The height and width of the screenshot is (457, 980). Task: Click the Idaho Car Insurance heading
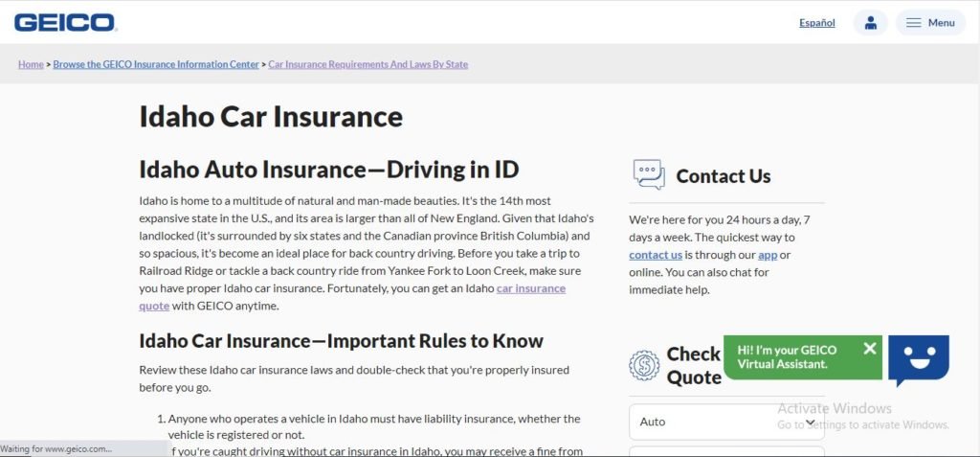point(271,117)
